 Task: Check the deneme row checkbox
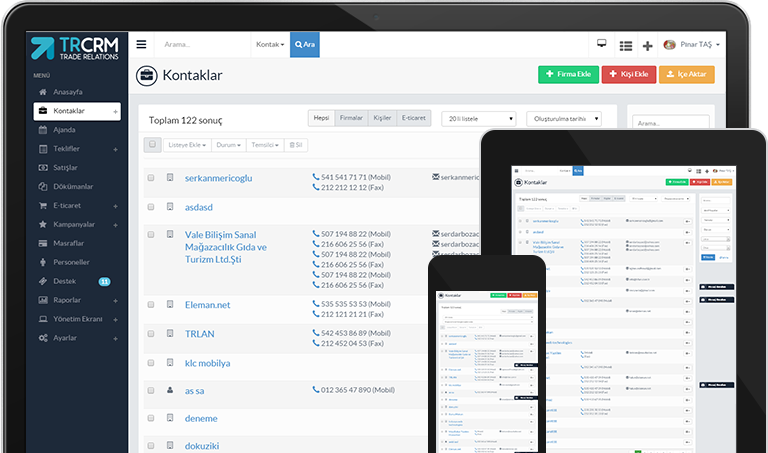click(x=151, y=418)
